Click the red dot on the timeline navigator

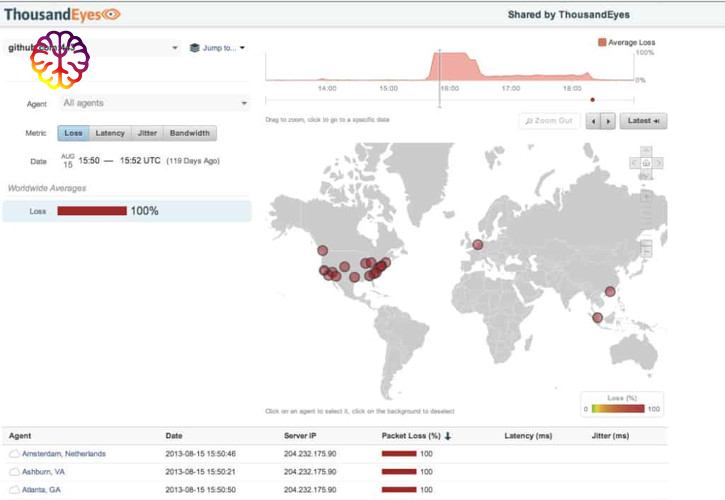click(592, 99)
